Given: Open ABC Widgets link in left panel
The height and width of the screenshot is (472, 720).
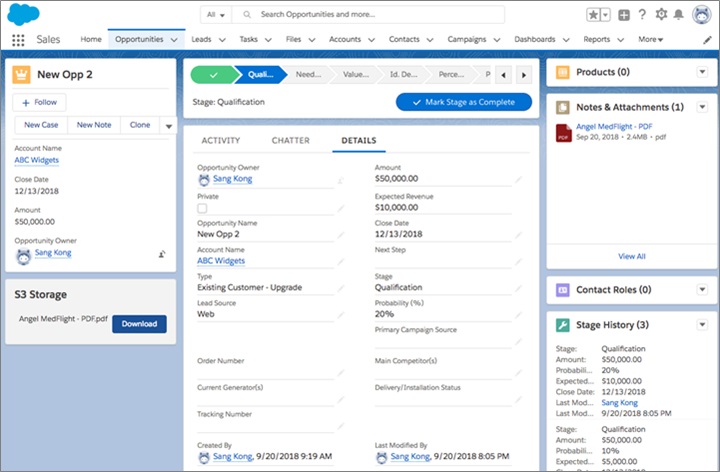Looking at the screenshot, I should point(37,160).
